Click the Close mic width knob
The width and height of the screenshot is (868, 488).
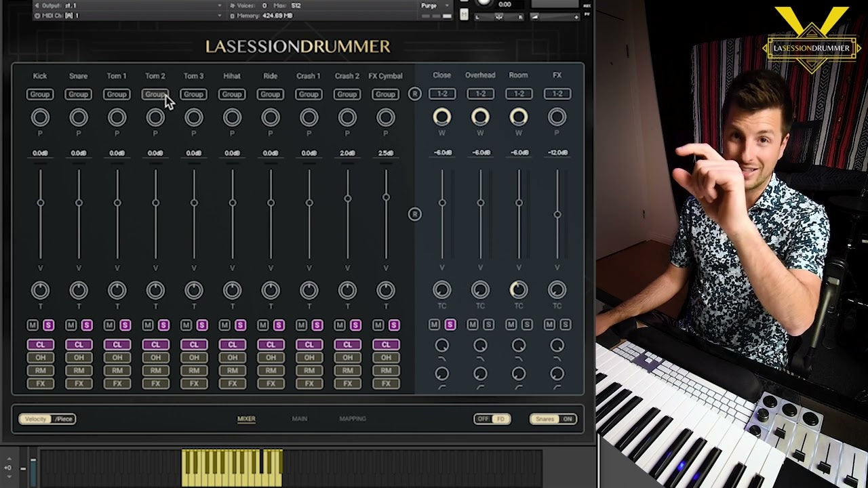(x=442, y=117)
